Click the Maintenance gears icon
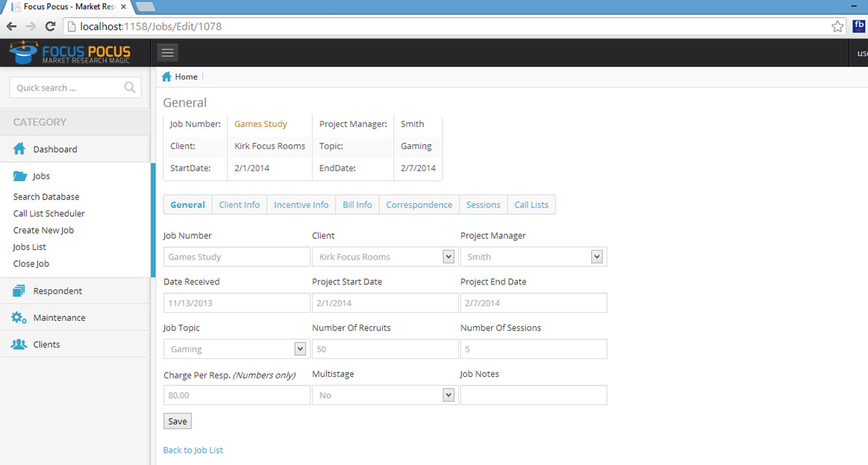This screenshot has width=868, height=465. (19, 317)
